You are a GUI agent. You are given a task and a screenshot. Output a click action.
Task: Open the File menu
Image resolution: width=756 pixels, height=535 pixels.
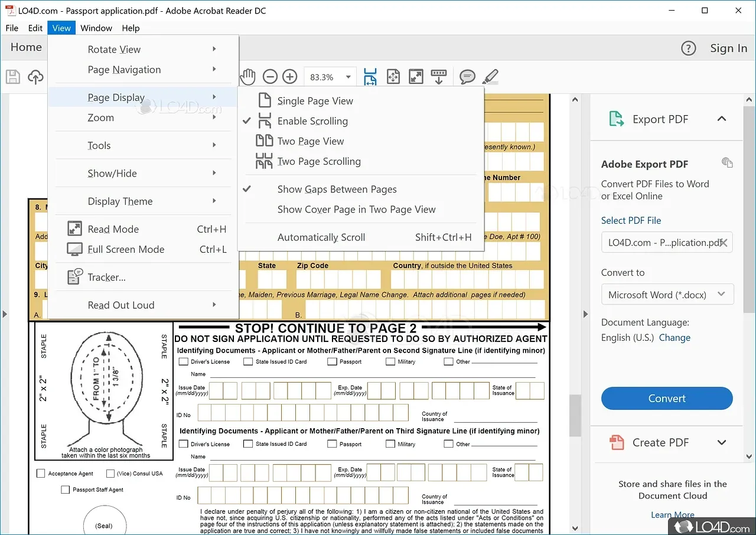click(x=12, y=28)
